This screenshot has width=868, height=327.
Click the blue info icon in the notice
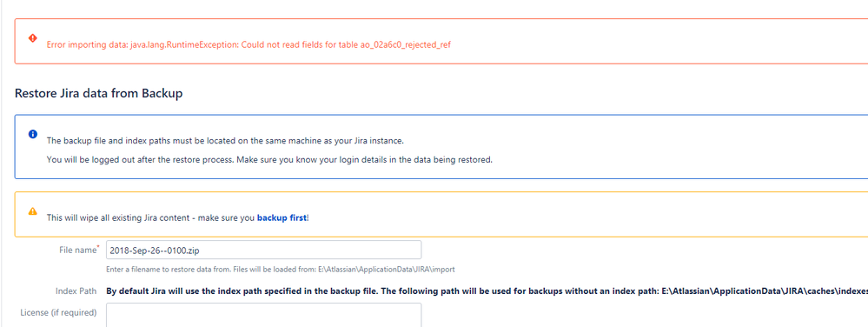coord(33,134)
